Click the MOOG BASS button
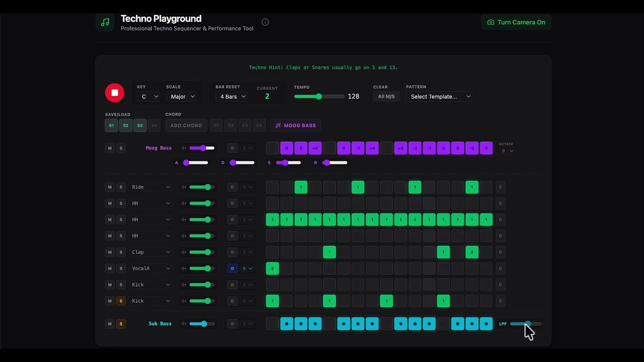644x362 pixels. coord(296,125)
